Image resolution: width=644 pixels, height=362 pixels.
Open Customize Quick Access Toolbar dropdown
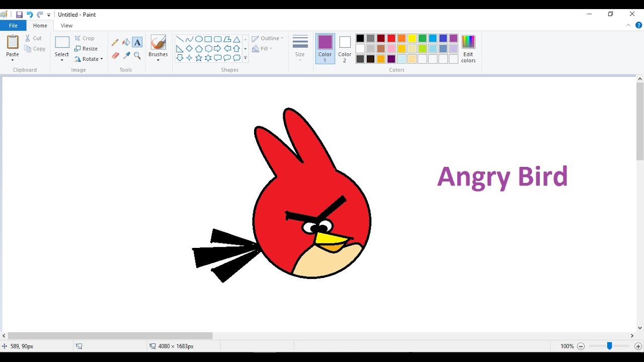(x=49, y=15)
